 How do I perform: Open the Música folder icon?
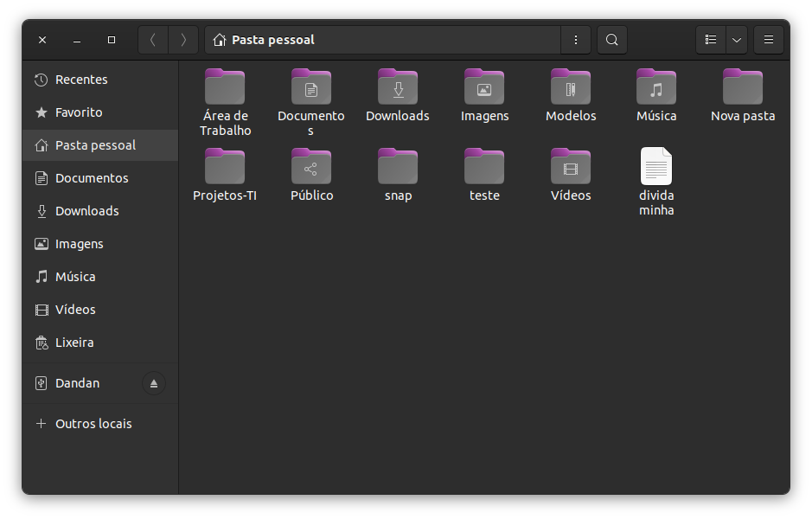(656, 88)
